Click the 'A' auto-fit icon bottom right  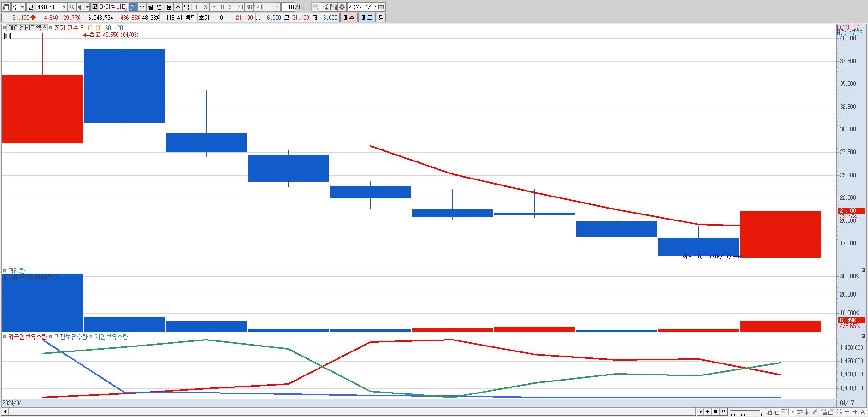(x=862, y=412)
